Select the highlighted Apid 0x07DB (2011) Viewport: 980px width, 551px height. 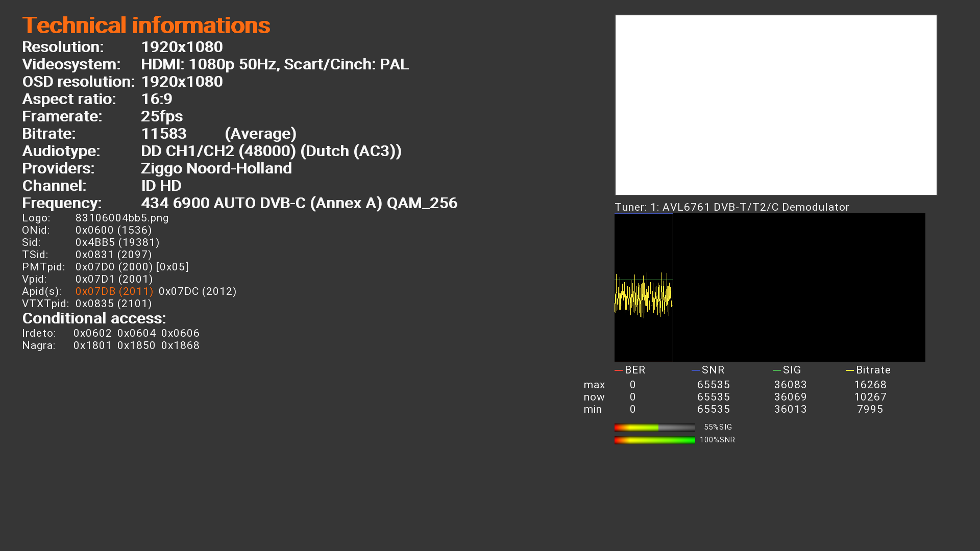pyautogui.click(x=114, y=291)
